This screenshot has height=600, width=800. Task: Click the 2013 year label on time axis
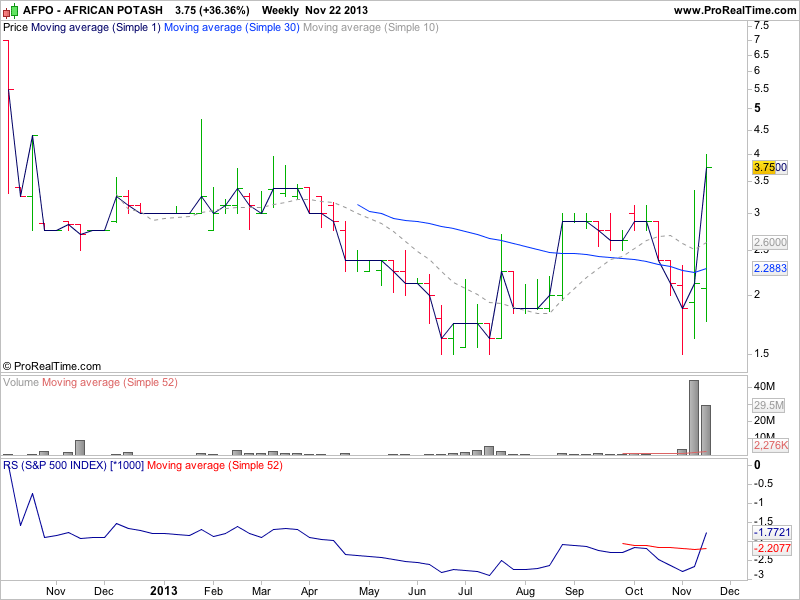click(164, 591)
